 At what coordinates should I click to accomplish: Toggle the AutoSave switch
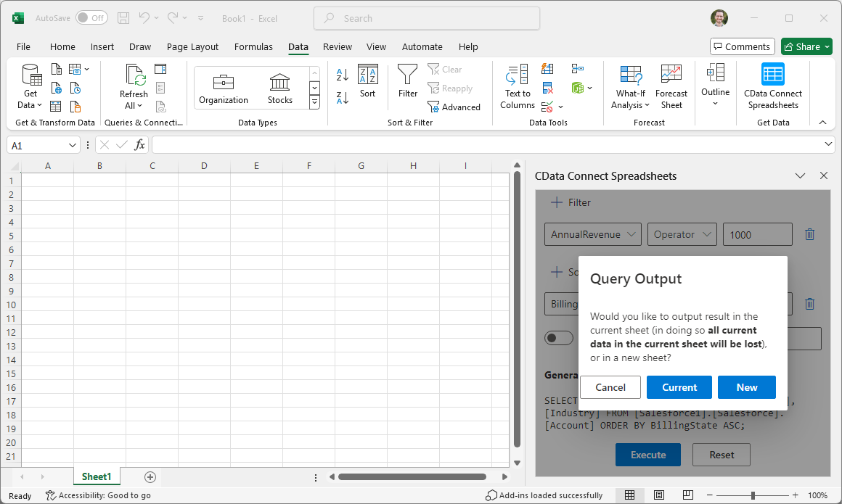pyautogui.click(x=91, y=18)
